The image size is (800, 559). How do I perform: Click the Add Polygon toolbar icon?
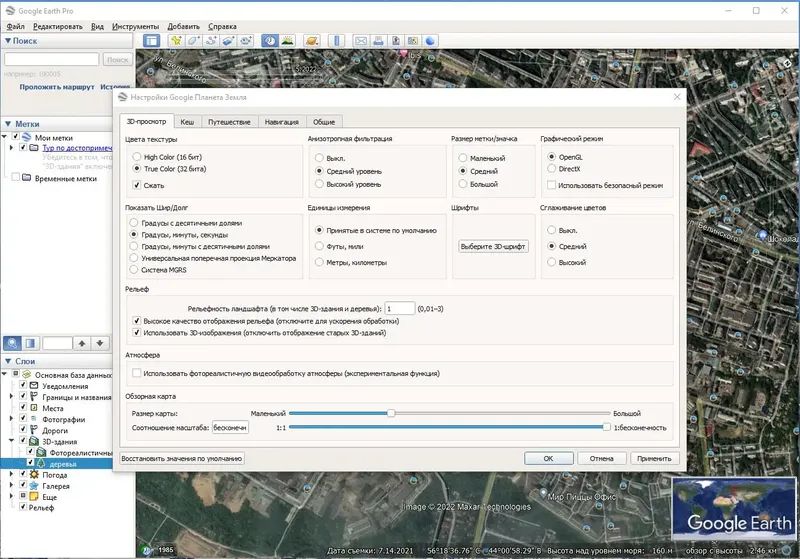pyautogui.click(x=194, y=41)
